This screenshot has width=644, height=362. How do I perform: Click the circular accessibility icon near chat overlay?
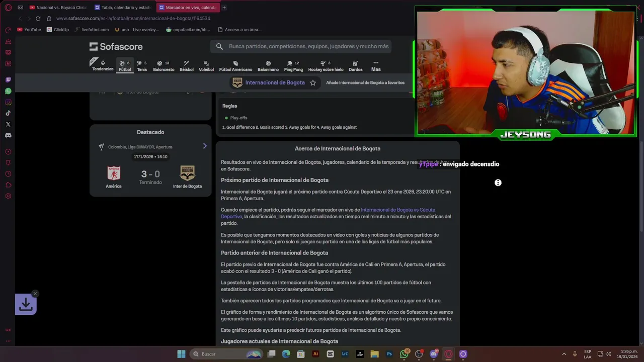498,183
